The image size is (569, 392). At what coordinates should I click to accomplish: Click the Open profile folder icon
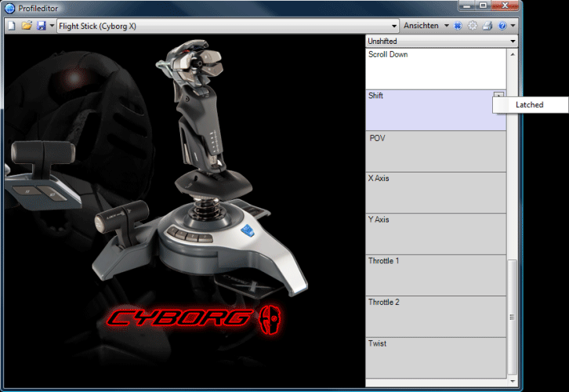coord(26,26)
